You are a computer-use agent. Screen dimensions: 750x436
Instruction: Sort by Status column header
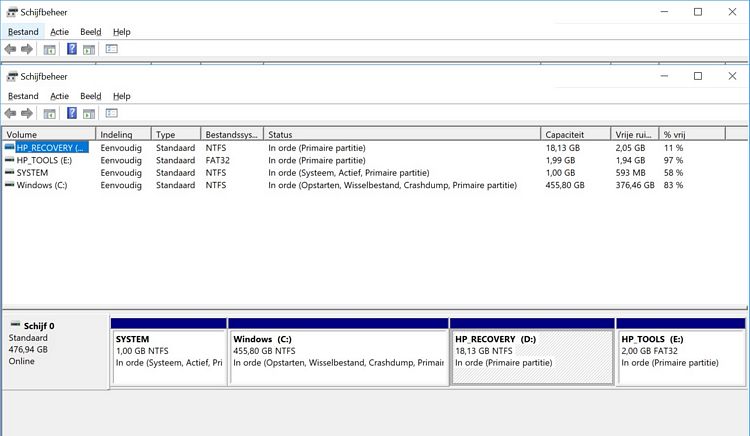coord(402,134)
